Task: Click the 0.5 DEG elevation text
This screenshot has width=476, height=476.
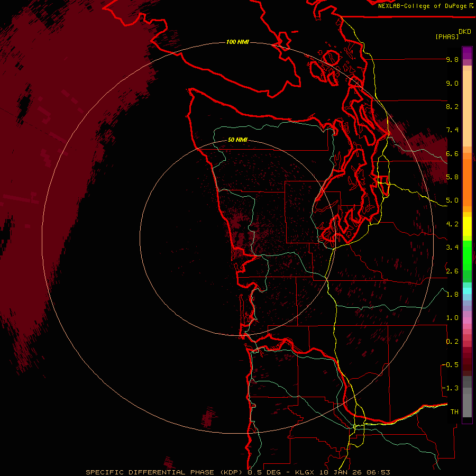Action: tap(263, 472)
